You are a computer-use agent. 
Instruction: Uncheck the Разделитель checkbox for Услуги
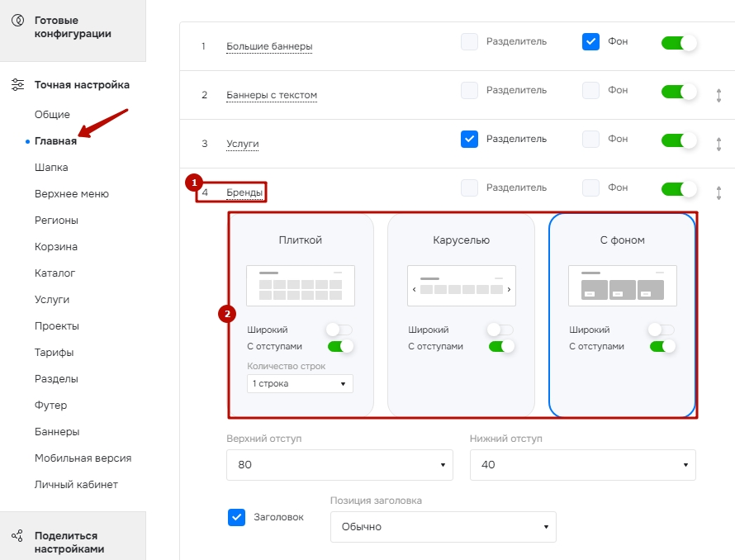click(469, 140)
